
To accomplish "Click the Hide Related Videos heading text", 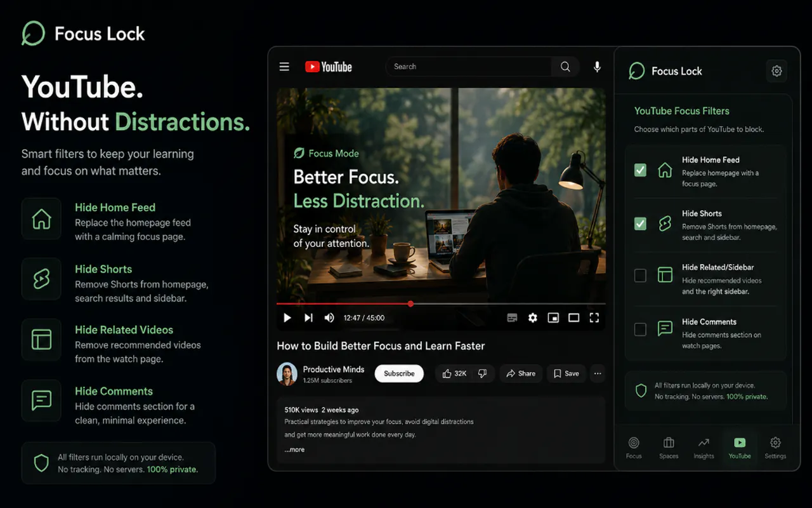I will (124, 330).
